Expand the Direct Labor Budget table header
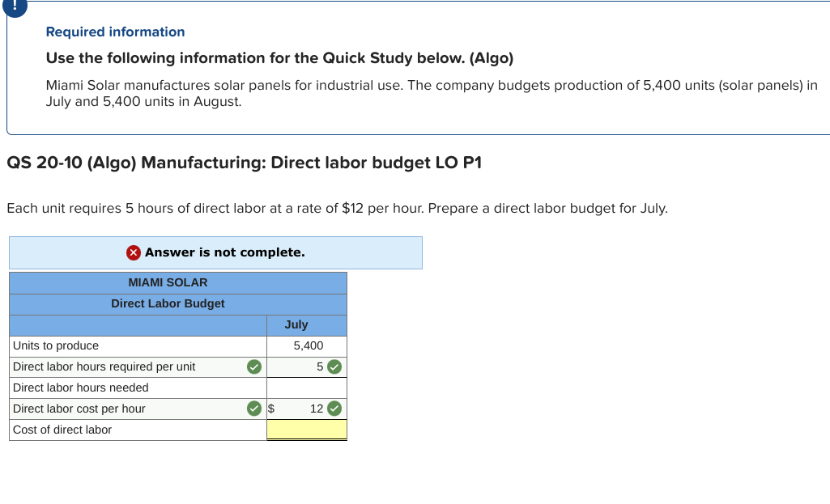This screenshot has width=830, height=504. click(168, 303)
